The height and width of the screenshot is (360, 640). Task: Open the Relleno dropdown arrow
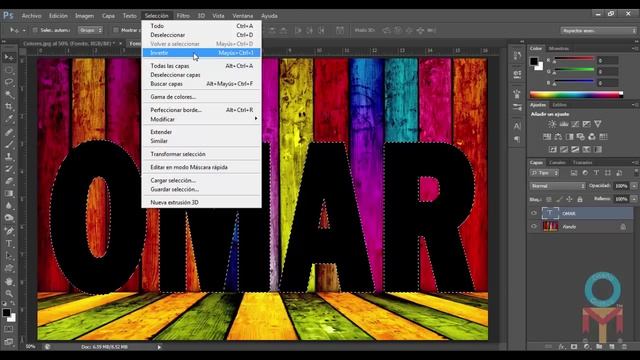(634, 199)
